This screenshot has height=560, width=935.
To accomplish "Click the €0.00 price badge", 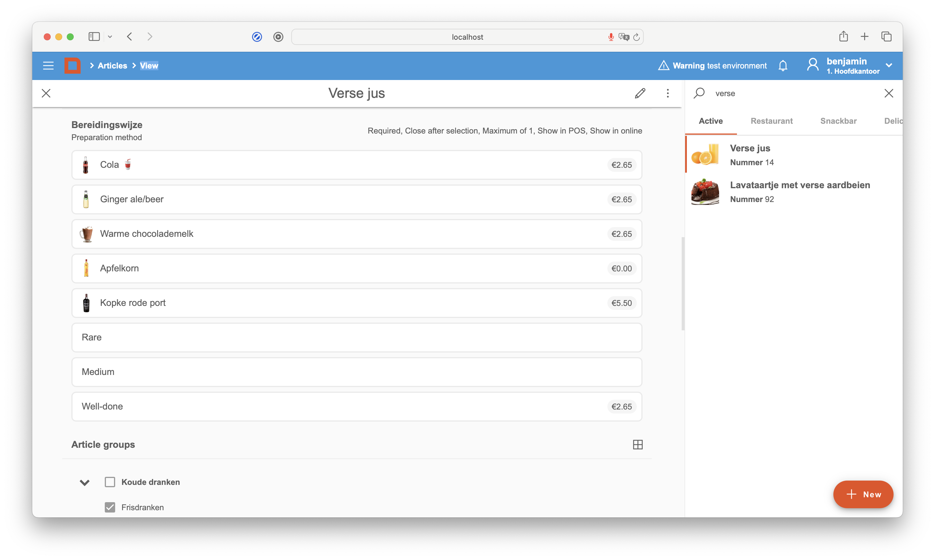I will [621, 269].
